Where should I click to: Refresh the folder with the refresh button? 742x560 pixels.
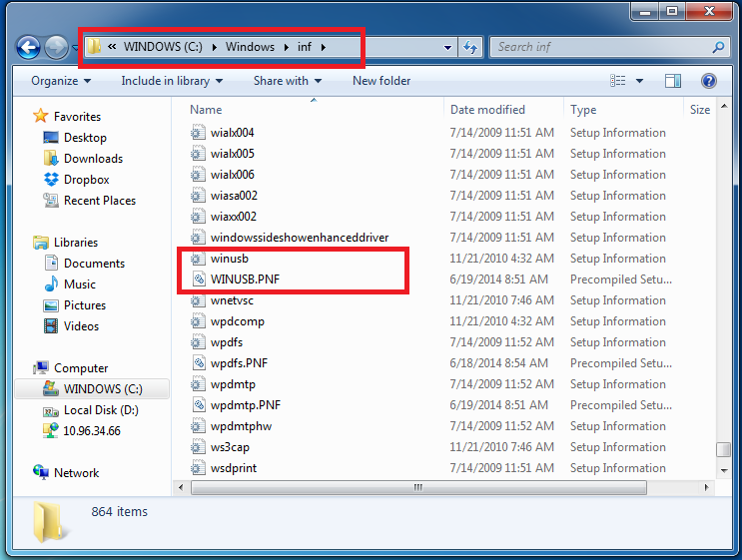[x=470, y=47]
